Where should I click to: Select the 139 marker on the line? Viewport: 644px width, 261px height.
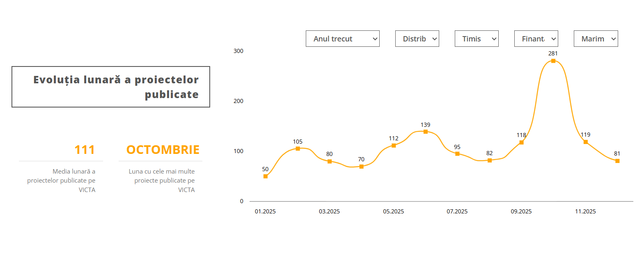[426, 132]
